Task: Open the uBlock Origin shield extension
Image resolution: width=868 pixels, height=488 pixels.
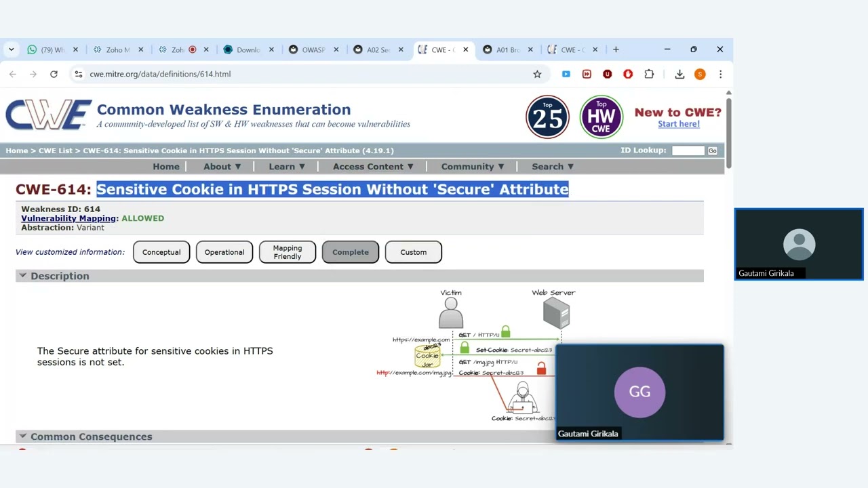Action: 607,74
